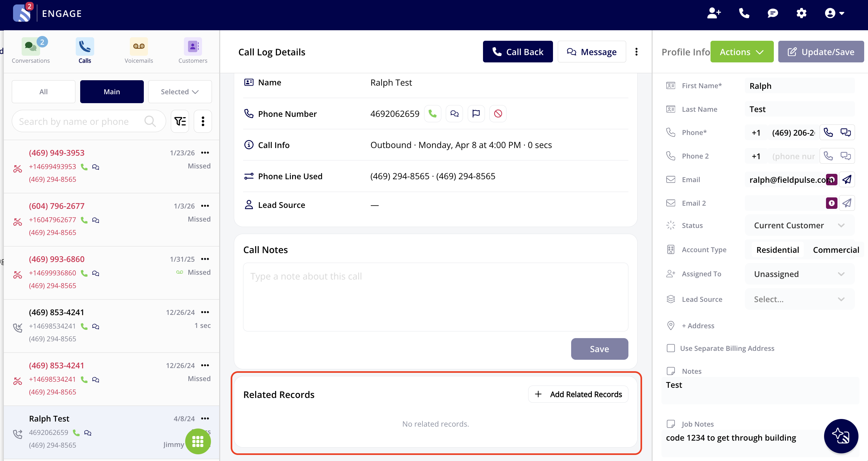Open call list filter icon
Viewport: 868px width, 461px height.
[x=180, y=121]
